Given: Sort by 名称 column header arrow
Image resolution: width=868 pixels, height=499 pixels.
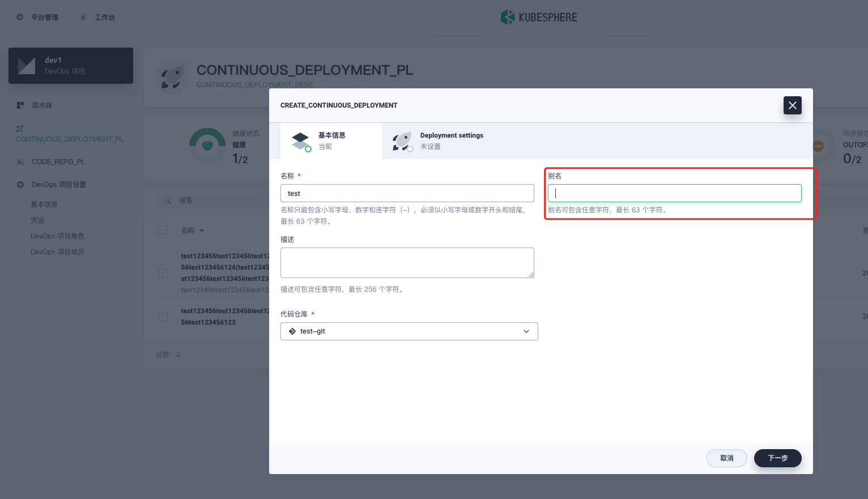Looking at the screenshot, I should click(x=202, y=231).
